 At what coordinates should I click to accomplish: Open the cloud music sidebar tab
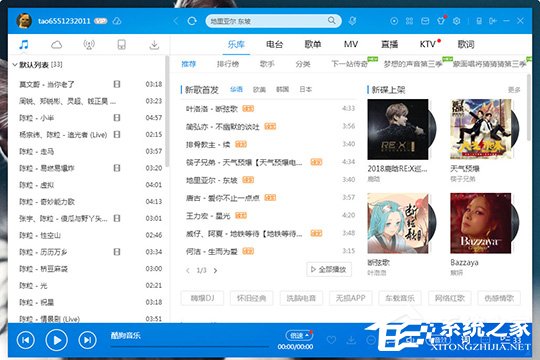(56, 45)
